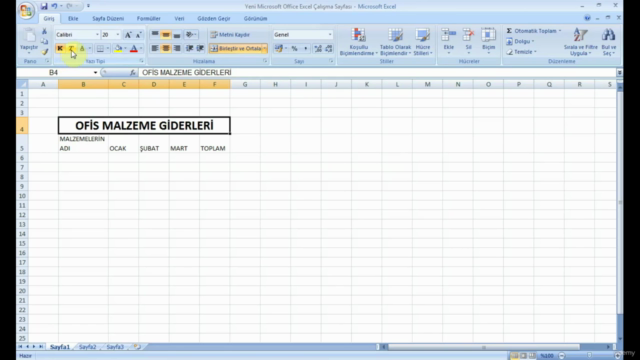640x360 pixels.
Task: Open the Biçim format cells menu
Action: (488, 42)
